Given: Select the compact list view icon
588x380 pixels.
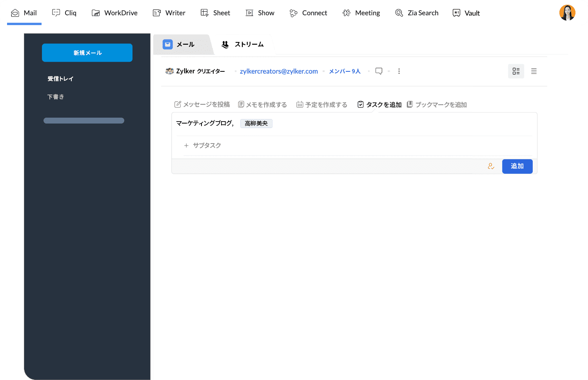Looking at the screenshot, I should tap(534, 71).
